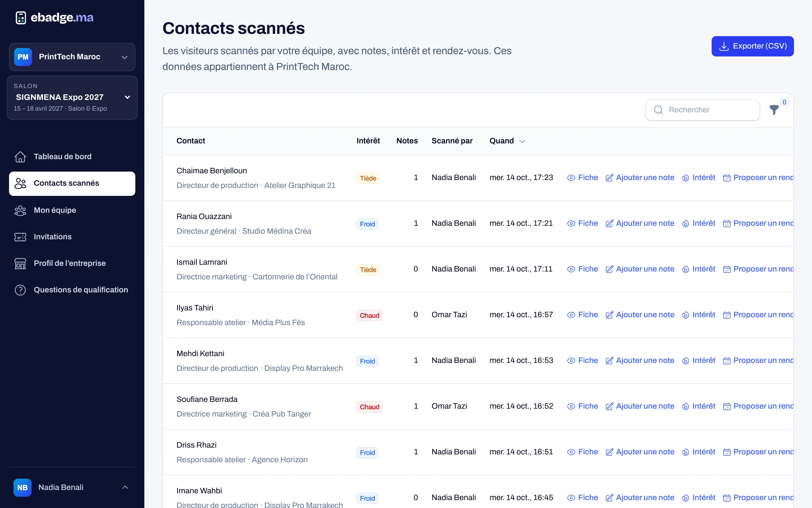Click Intérêt link for Mehdi Kettani
Screen dimensions: 812x508
click(699, 360)
